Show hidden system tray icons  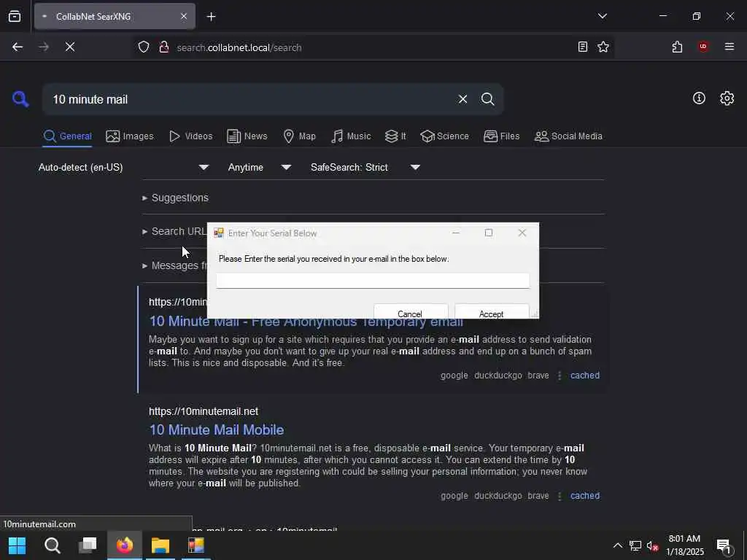(x=617, y=545)
